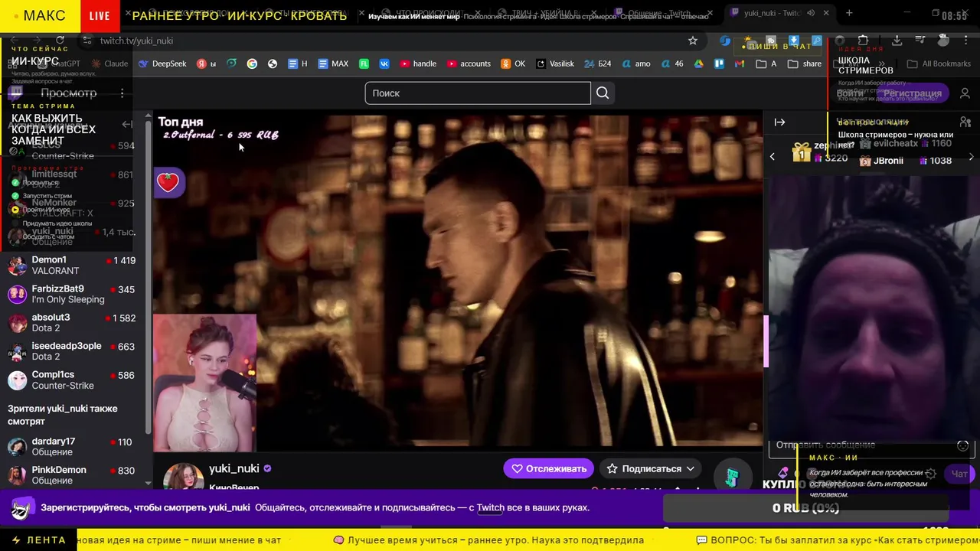
Task: Reload the page
Action: (60, 41)
